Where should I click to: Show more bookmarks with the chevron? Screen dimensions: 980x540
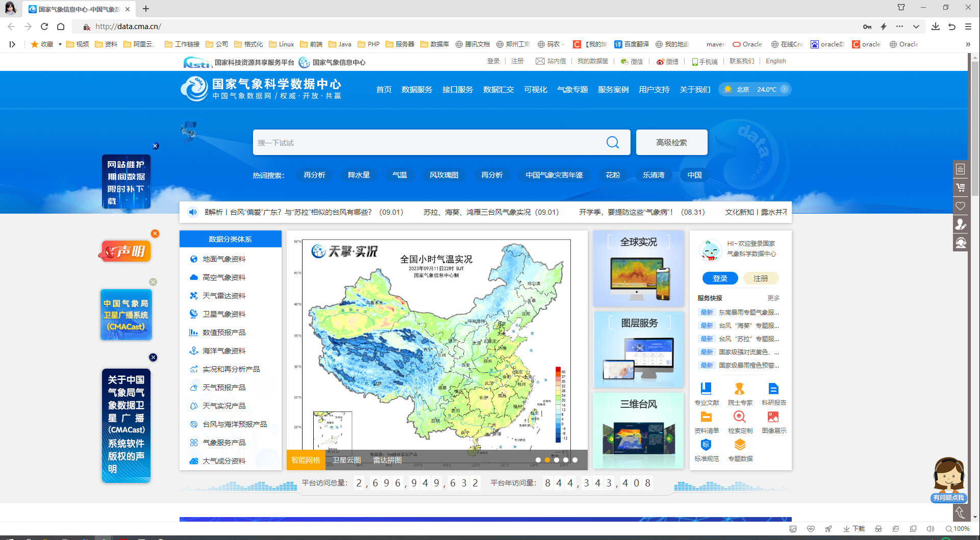(x=968, y=44)
